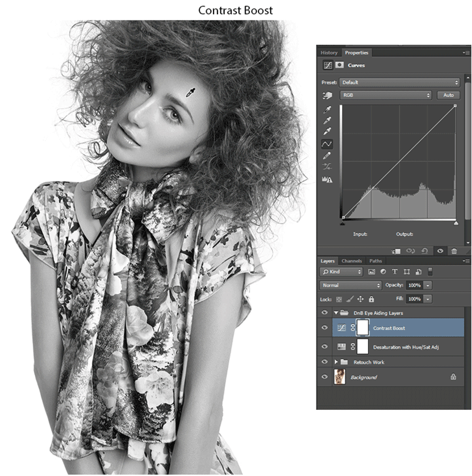Image resolution: width=472 pixels, height=476 pixels.
Task: Click the mask link on Contrast Boost layer
Action: 353,328
